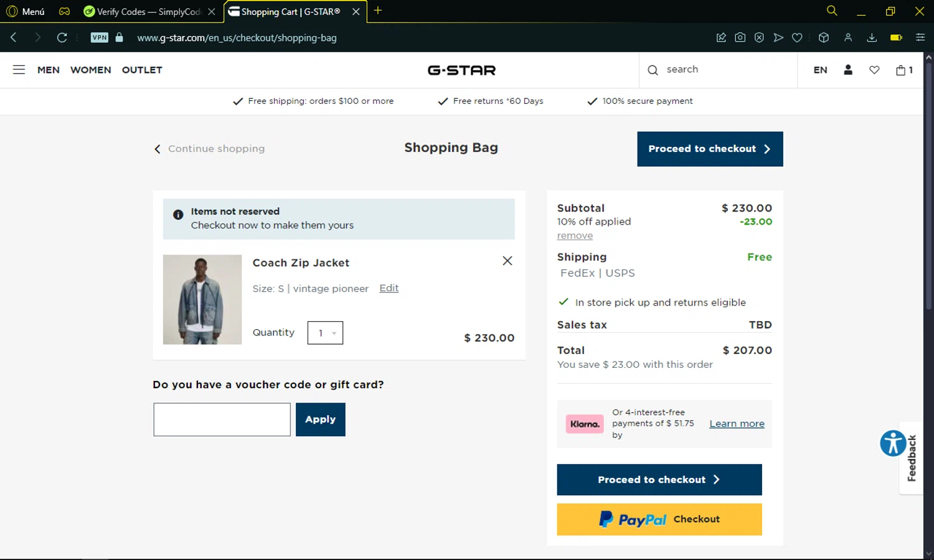The width and height of the screenshot is (934, 560).
Task: Open the browser Menú button
Action: pyautogui.click(x=26, y=12)
